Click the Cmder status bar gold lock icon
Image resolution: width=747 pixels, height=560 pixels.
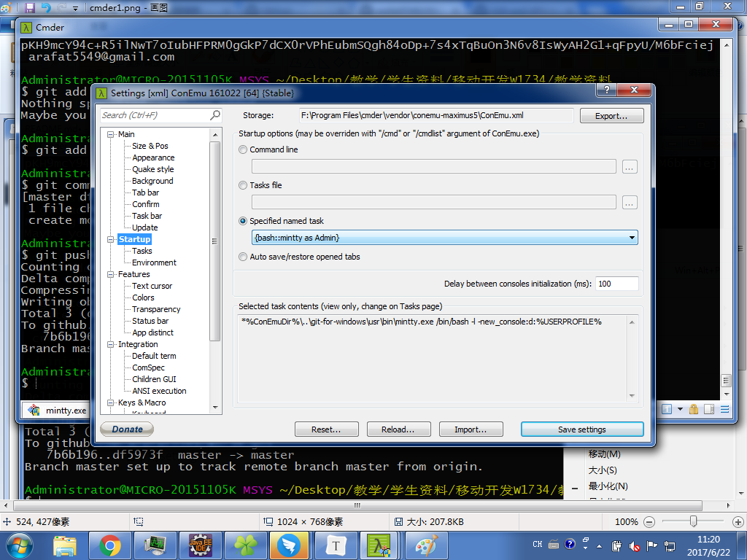click(x=694, y=409)
